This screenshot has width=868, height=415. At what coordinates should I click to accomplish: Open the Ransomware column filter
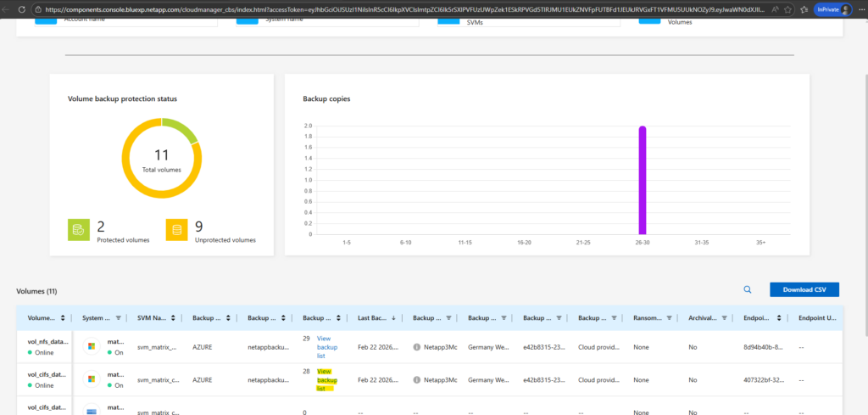click(669, 318)
